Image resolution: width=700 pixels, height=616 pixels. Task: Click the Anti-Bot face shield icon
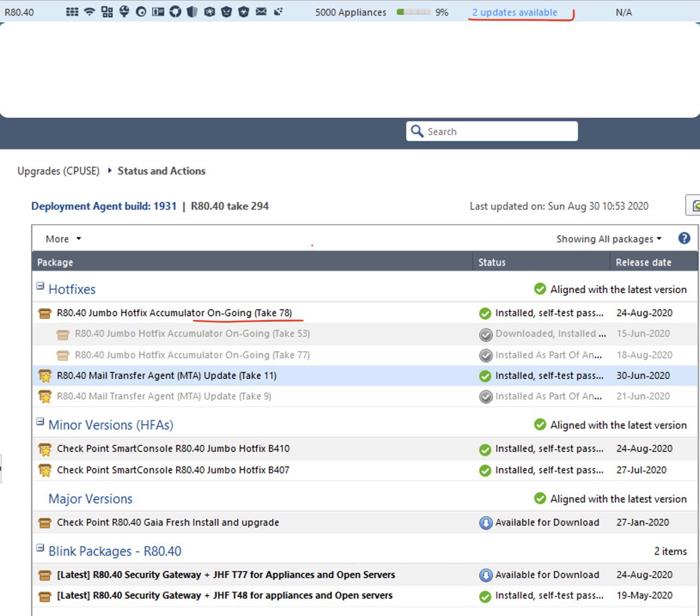226,11
